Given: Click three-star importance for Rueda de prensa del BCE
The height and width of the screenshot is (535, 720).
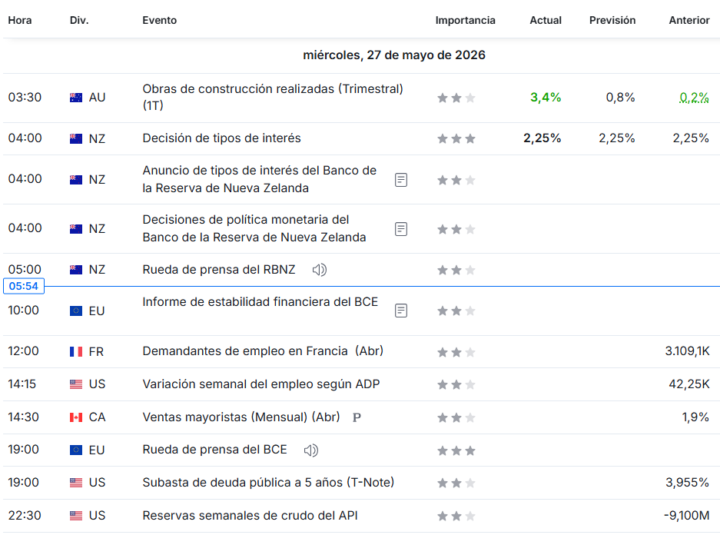Looking at the screenshot, I should (x=456, y=451).
